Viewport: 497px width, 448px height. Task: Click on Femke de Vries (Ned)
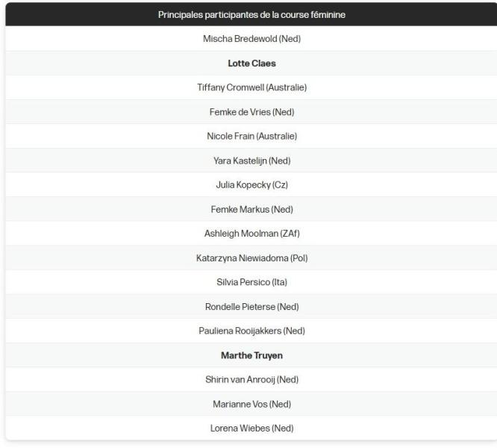(251, 112)
